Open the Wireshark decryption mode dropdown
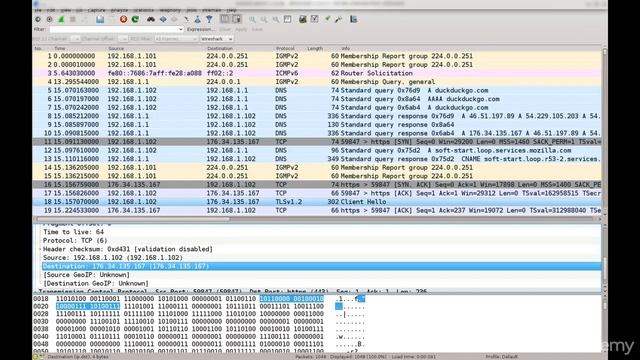The image size is (640, 360). 217,39
